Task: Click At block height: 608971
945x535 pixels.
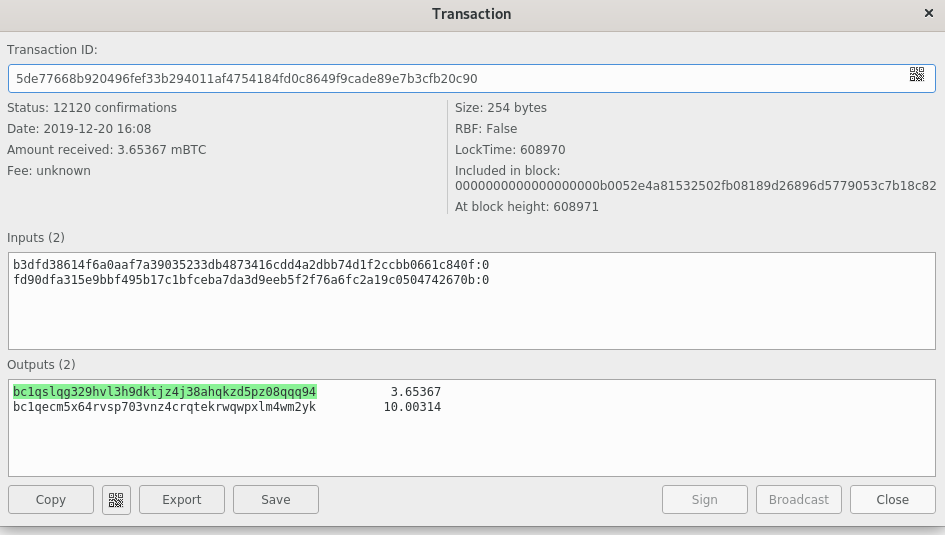Action: [527, 207]
